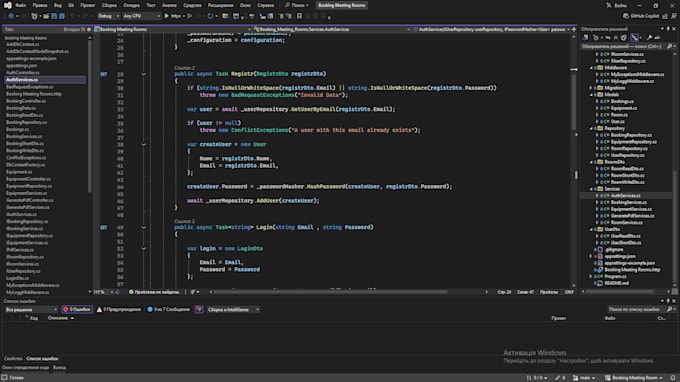Open the Справка menu
This screenshot has width=680, height=382.
tap(265, 5)
